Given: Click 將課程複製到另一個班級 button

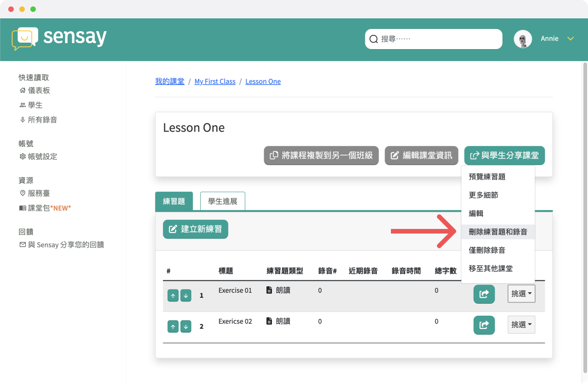Looking at the screenshot, I should [x=321, y=156].
